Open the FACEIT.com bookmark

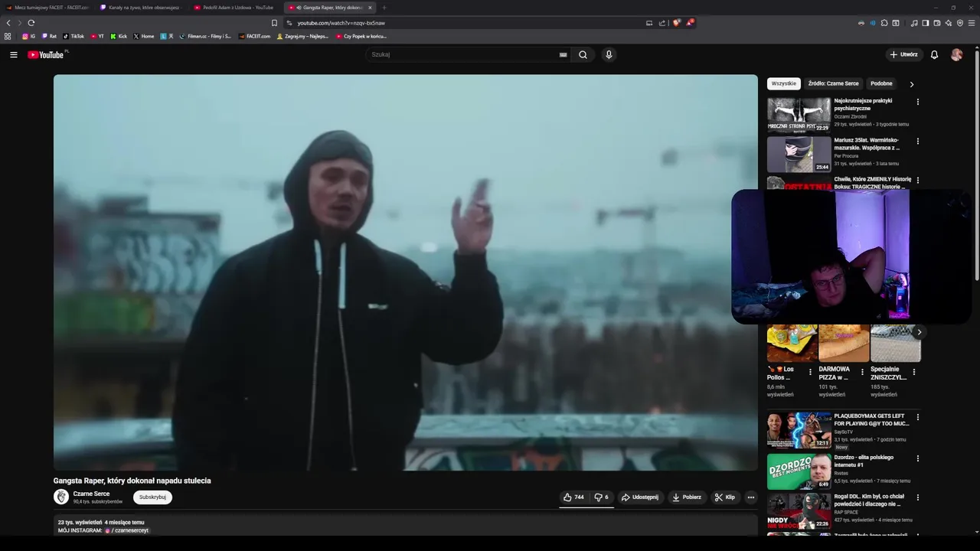tap(254, 36)
